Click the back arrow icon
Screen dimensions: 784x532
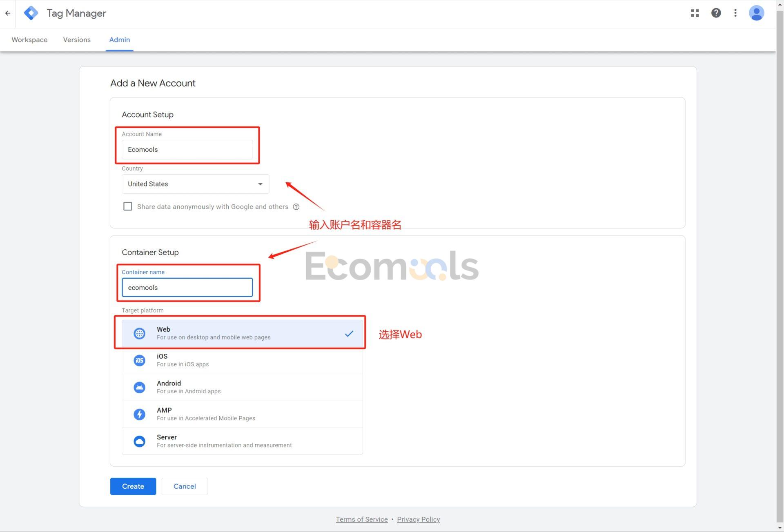(x=8, y=13)
